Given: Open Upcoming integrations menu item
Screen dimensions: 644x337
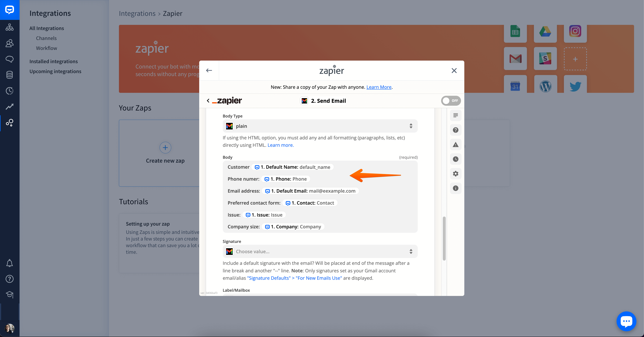Looking at the screenshot, I should (55, 71).
